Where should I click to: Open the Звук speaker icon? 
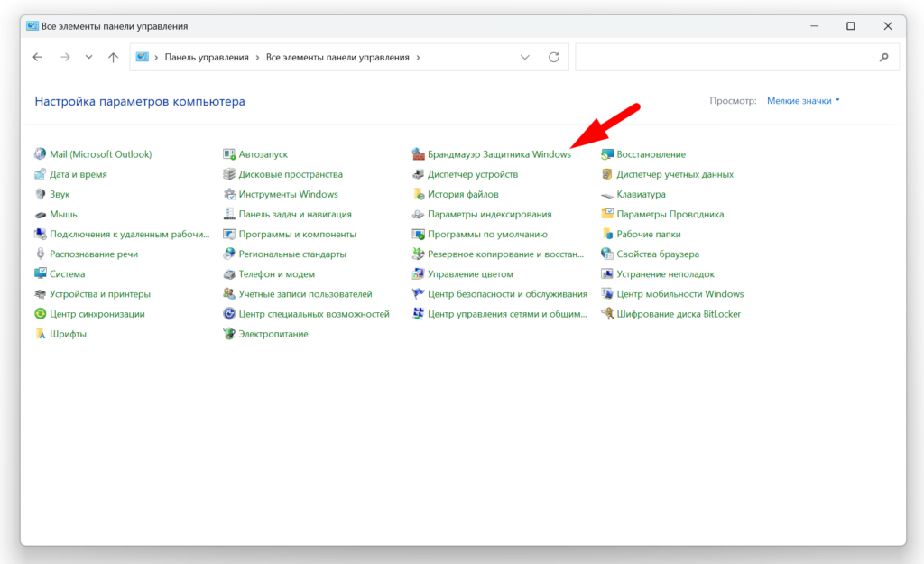(x=40, y=195)
